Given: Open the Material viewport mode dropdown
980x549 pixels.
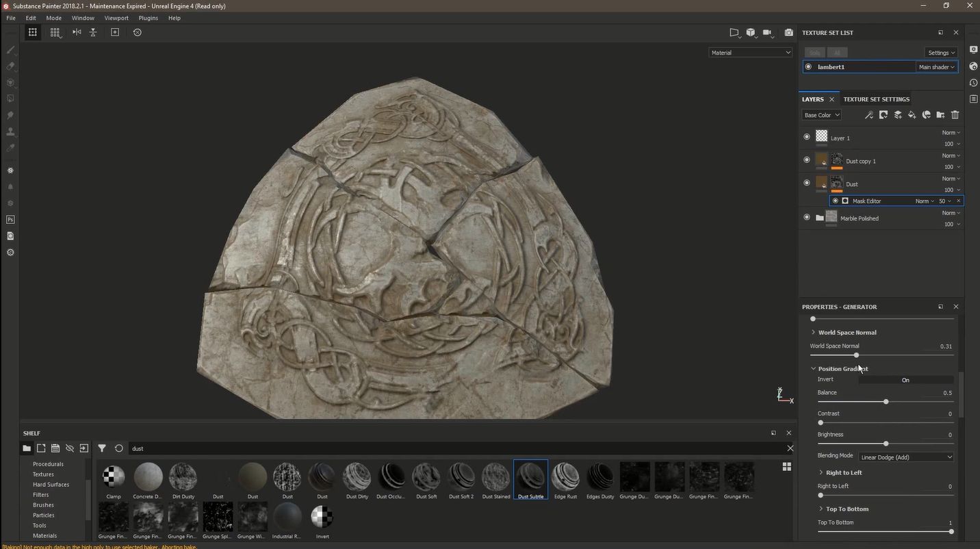Looking at the screenshot, I should (x=751, y=53).
